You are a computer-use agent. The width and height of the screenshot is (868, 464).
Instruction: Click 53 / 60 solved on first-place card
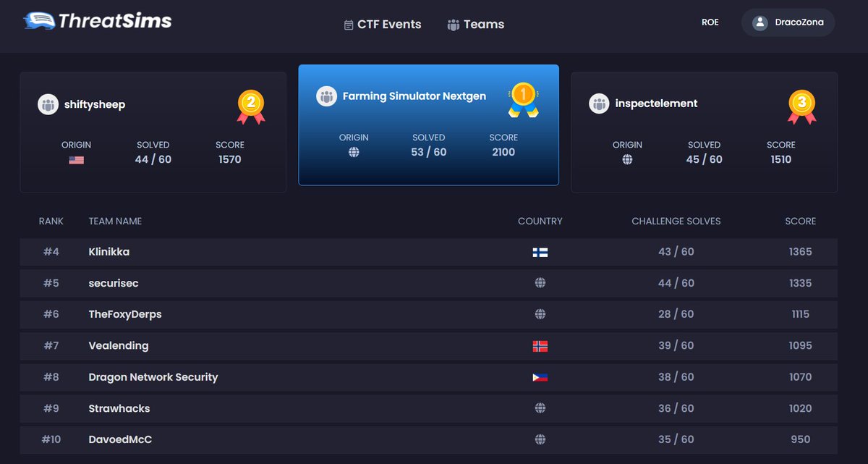click(x=429, y=152)
